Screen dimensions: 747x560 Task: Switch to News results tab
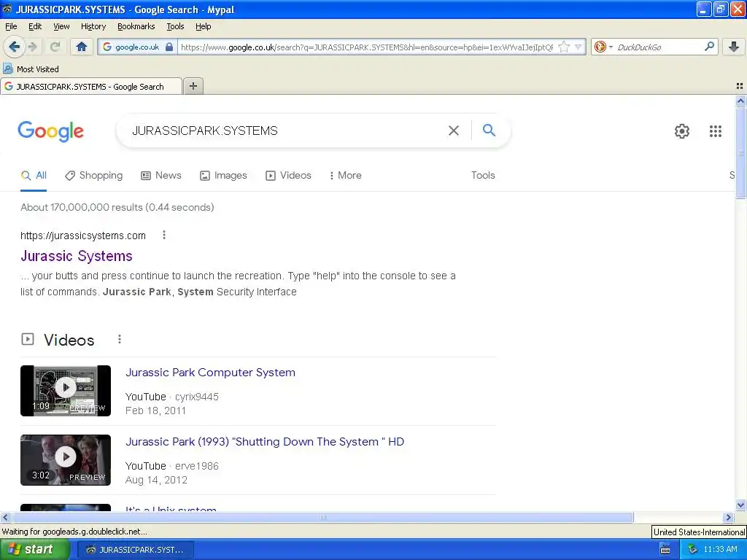click(x=161, y=175)
